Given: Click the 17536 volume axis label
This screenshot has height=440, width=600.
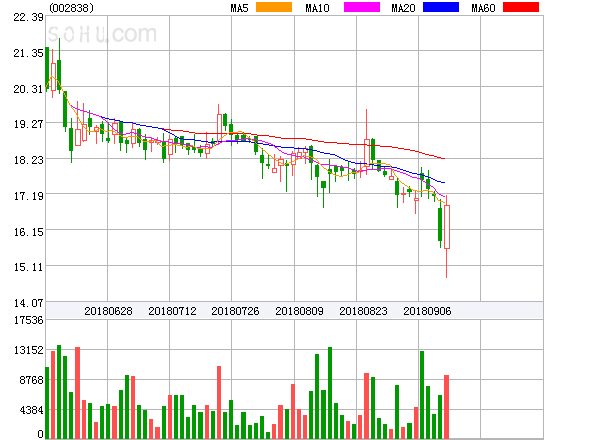Looking at the screenshot, I should point(29,320).
